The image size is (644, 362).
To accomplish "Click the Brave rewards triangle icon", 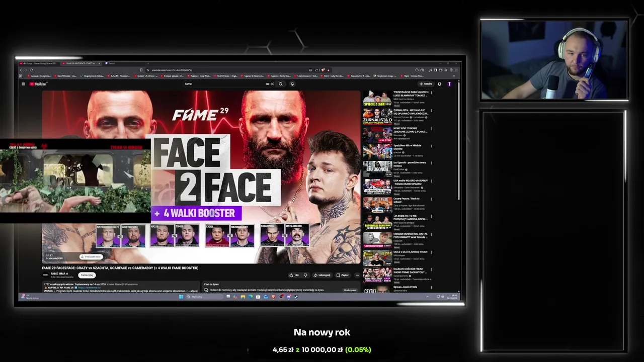I will click(x=329, y=70).
